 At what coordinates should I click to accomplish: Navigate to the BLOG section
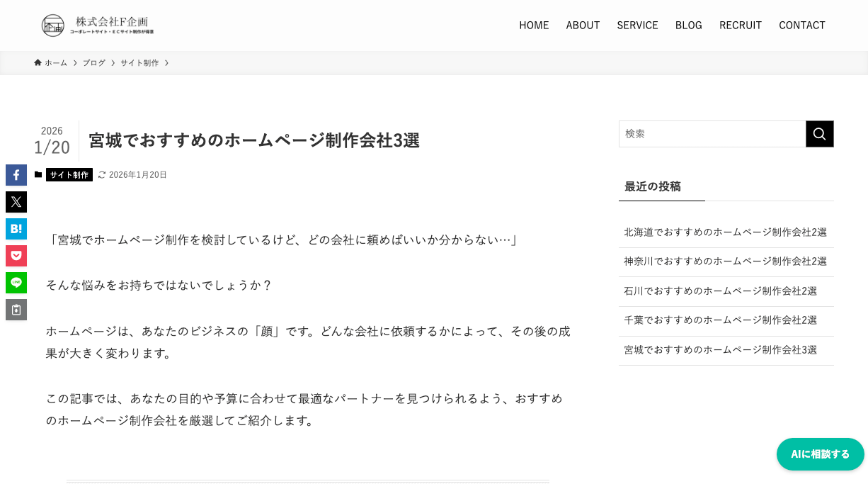tap(688, 26)
